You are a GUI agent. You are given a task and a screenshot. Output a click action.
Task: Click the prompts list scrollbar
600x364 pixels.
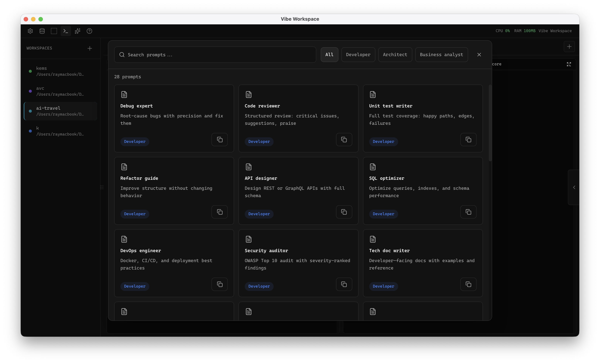[490, 123]
